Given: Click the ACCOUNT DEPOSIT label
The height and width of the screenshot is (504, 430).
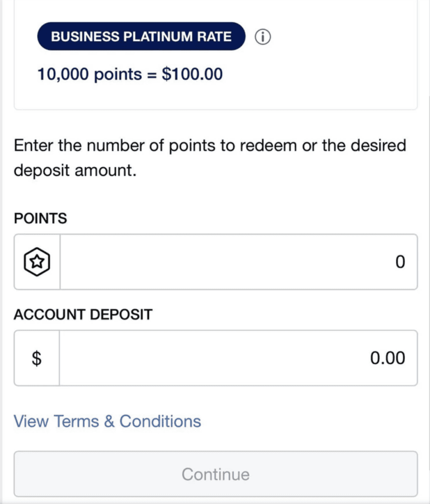Looking at the screenshot, I should (x=83, y=315).
